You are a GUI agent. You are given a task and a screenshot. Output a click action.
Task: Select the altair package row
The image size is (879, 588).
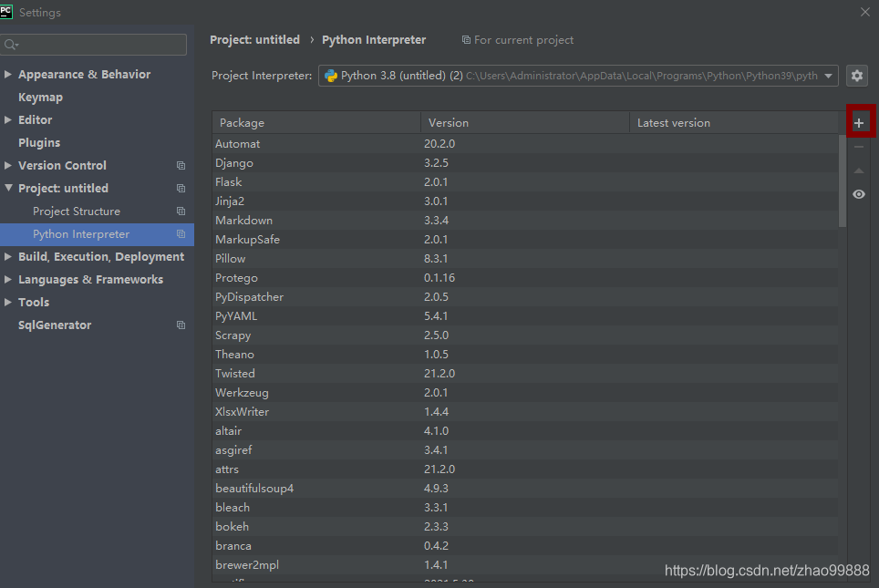tap(525, 430)
